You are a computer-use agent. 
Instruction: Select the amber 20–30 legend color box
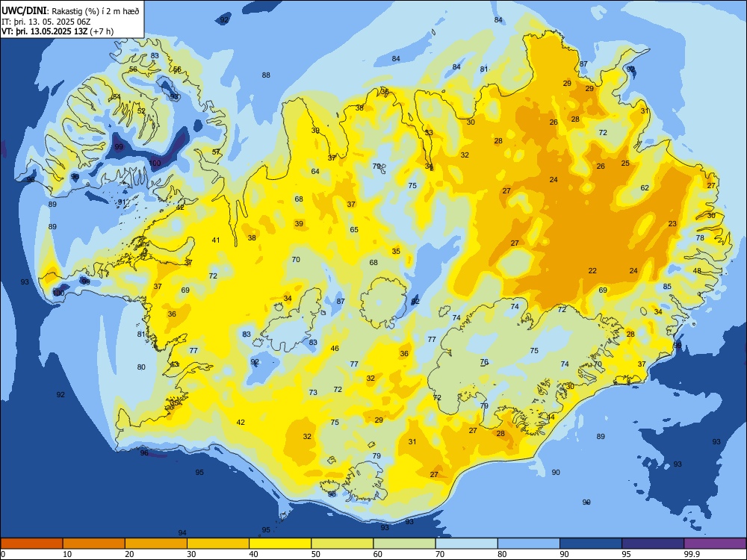(x=156, y=544)
